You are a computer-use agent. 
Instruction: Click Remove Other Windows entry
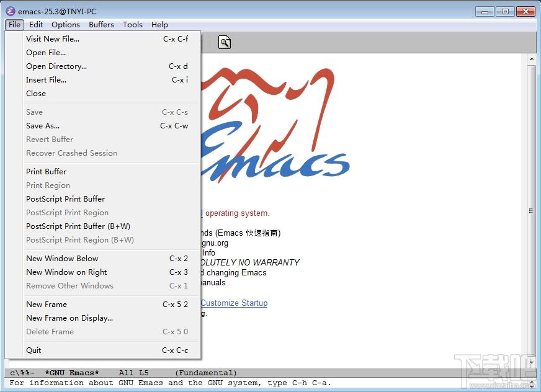pos(112,286)
